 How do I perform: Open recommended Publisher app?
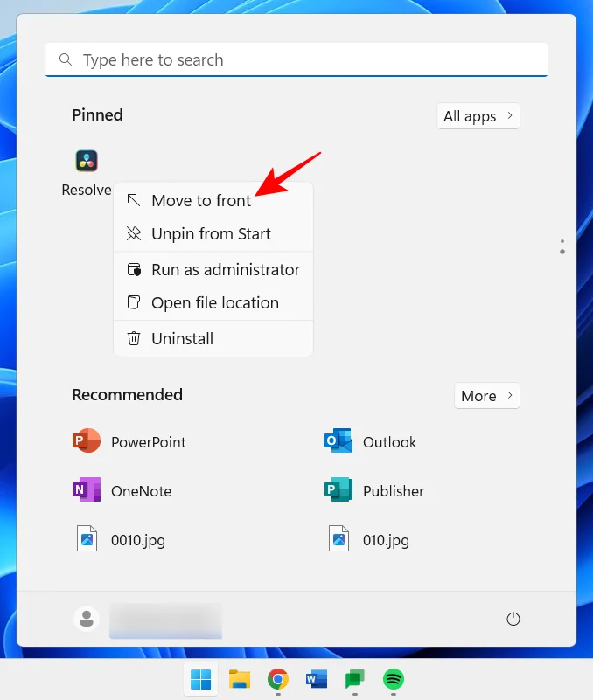coord(374,490)
